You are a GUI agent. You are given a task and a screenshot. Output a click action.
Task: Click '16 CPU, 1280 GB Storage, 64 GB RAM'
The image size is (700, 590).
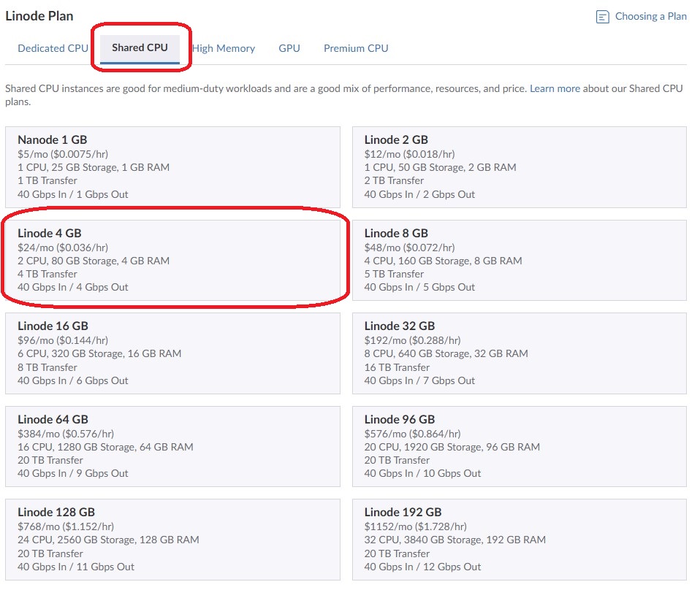(105, 447)
